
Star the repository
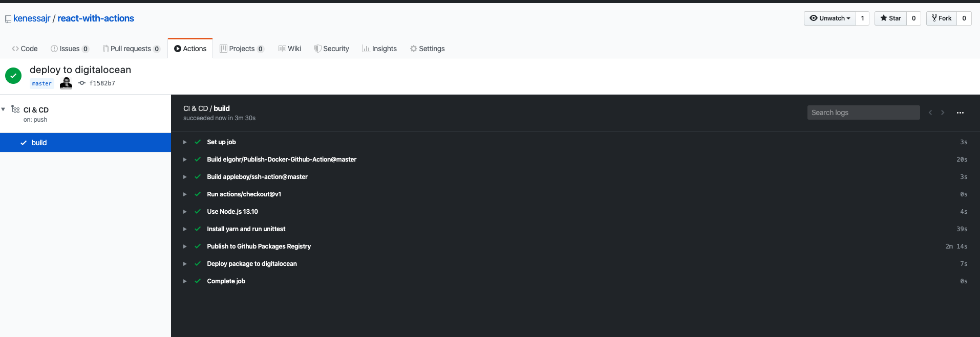point(890,18)
